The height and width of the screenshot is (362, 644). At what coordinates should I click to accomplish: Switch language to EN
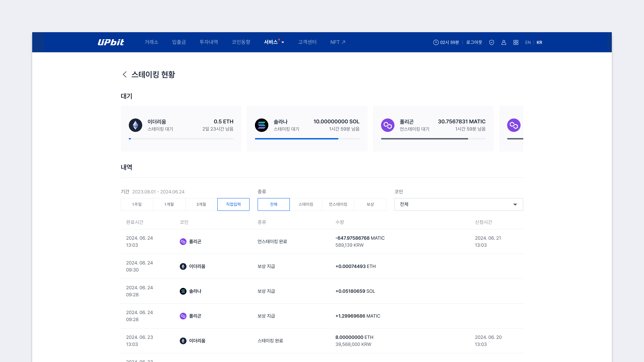(x=528, y=42)
